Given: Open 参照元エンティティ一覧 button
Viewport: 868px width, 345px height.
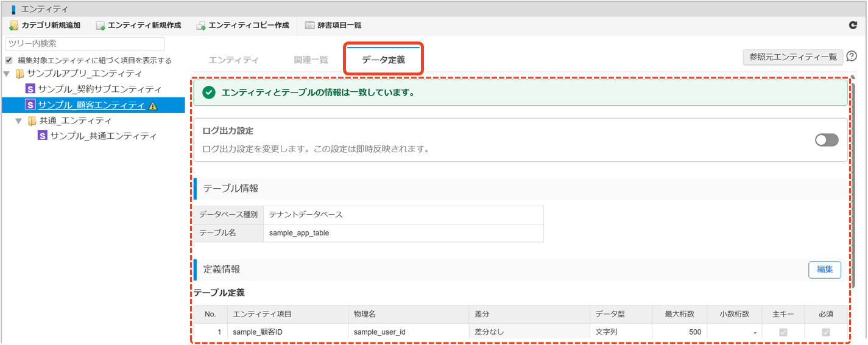Looking at the screenshot, I should 793,57.
